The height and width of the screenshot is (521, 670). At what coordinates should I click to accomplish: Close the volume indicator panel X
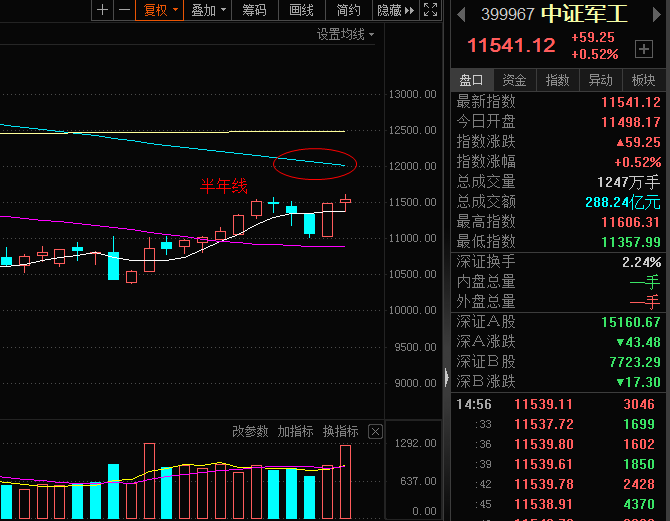tap(375, 432)
